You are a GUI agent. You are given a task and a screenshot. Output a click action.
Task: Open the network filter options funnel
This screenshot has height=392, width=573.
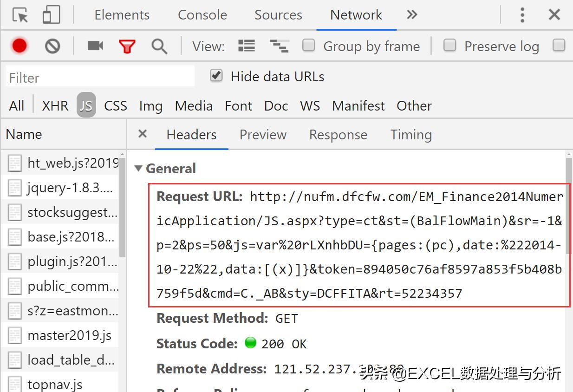coord(127,46)
